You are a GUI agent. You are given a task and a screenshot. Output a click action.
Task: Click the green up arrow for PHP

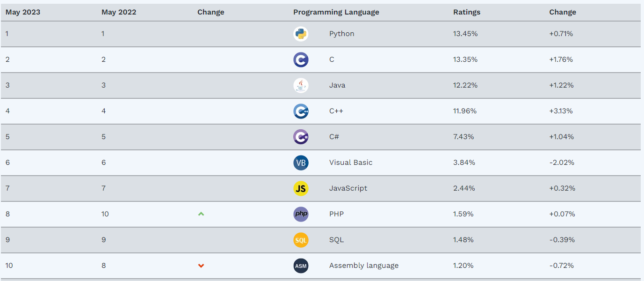click(x=201, y=214)
